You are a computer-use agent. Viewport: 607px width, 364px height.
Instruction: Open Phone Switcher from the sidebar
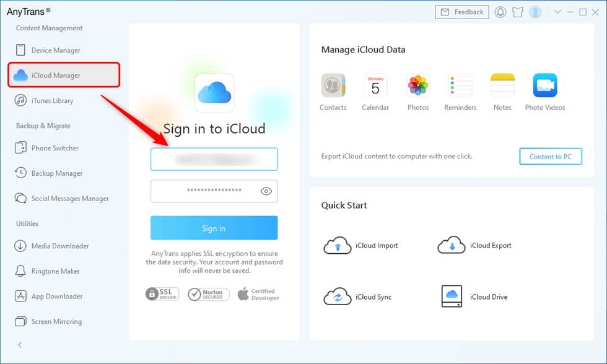pos(55,148)
